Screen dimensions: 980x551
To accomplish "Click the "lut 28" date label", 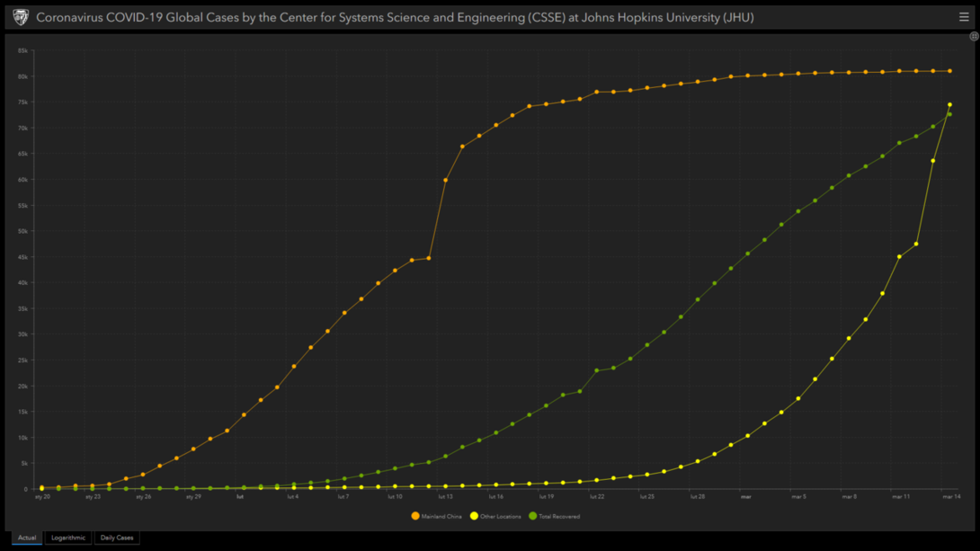I will [698, 497].
